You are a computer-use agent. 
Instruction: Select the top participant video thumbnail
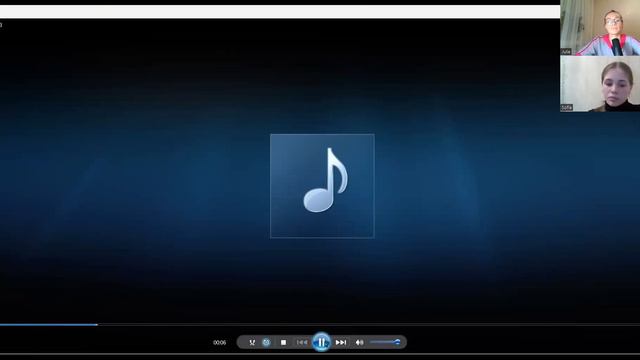point(600,28)
